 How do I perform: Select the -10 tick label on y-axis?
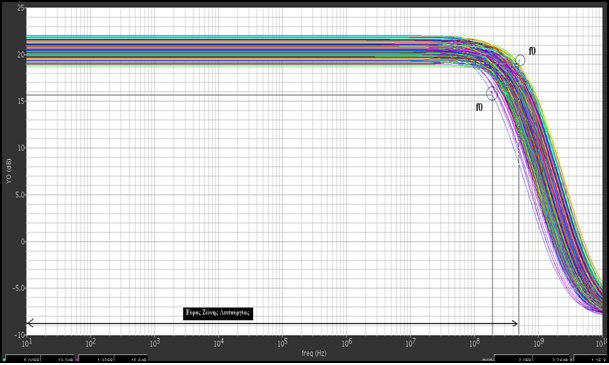click(x=20, y=335)
